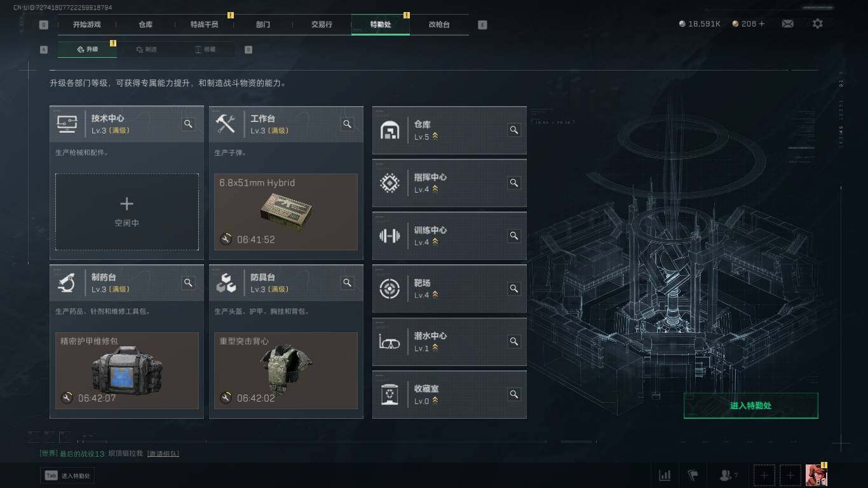Click the magnifier on 技术中心 panel
868x488 pixels.
188,124
